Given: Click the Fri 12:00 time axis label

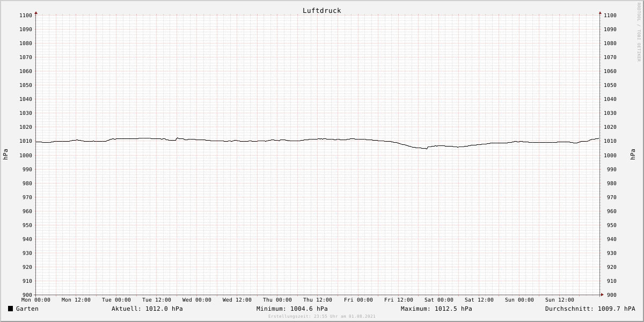Looking at the screenshot, I should [x=399, y=300].
